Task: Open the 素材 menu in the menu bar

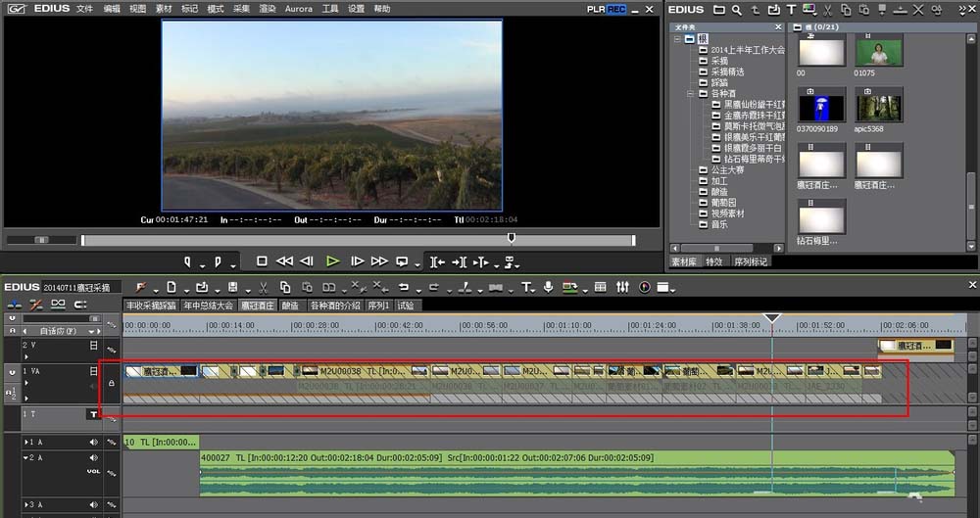Action: coord(164,9)
